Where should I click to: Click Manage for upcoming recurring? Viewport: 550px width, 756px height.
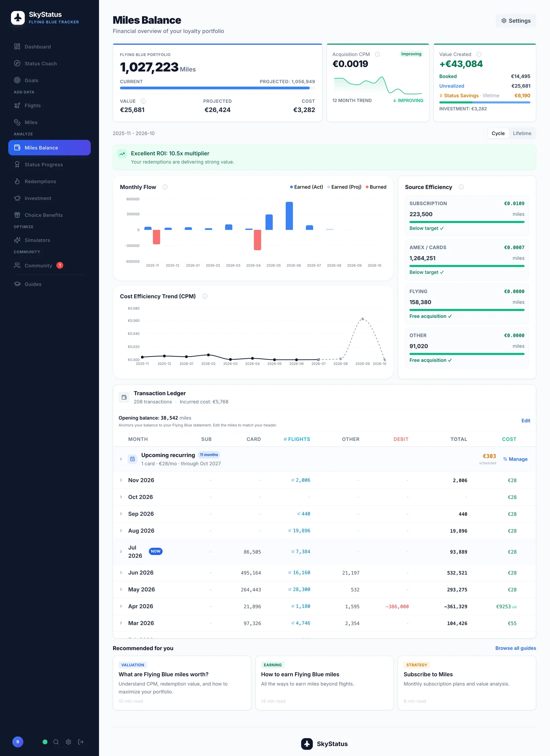tap(515, 459)
